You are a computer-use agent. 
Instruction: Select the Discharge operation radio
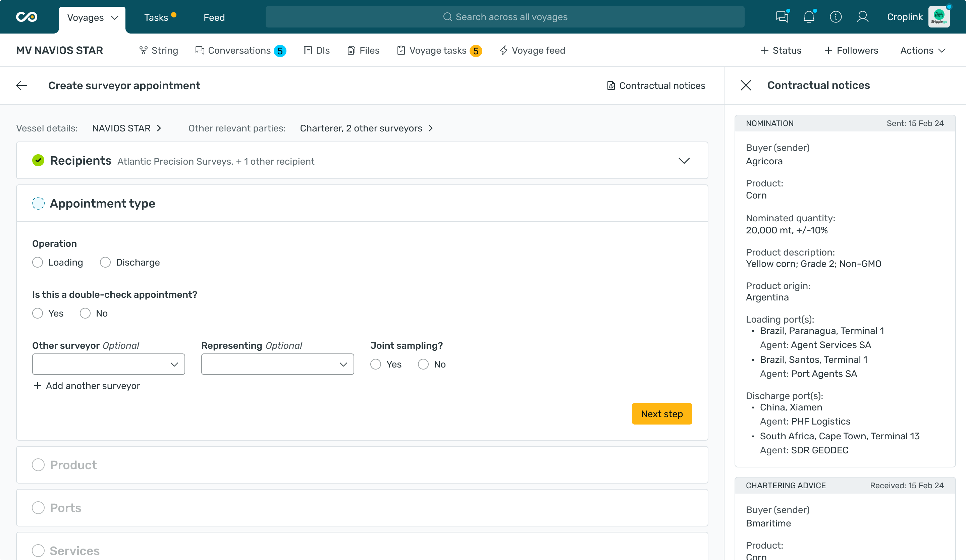[x=105, y=262]
